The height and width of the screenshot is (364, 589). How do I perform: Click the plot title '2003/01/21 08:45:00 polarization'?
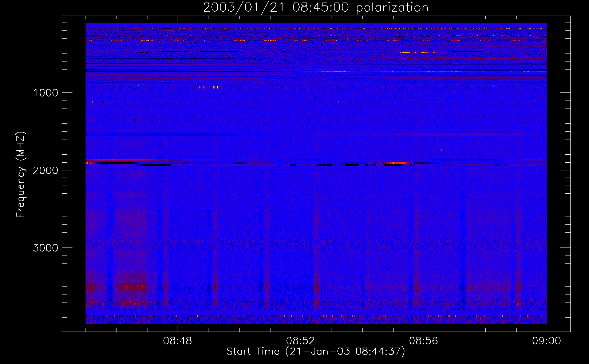pyautogui.click(x=316, y=8)
